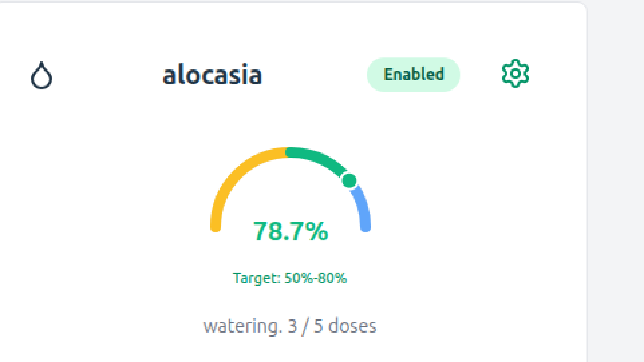Click the bottom tip of blue arc
The height and width of the screenshot is (362, 644).
365,227
